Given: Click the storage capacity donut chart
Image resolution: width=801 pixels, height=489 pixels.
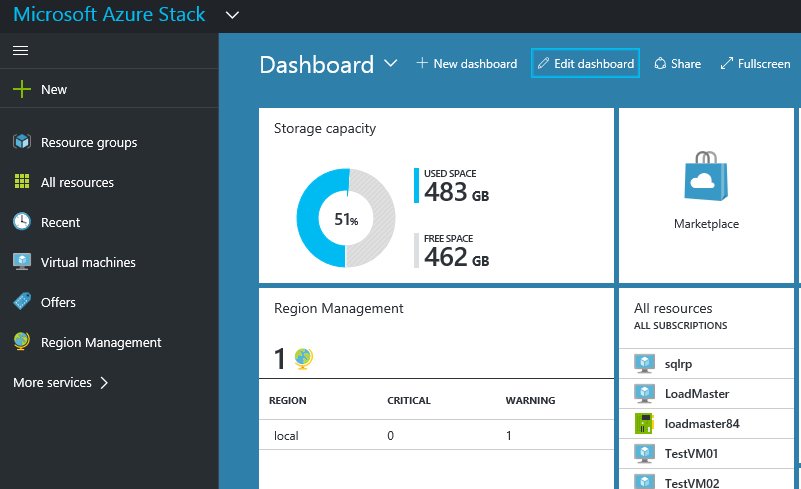Looking at the screenshot, I should coord(346,218).
